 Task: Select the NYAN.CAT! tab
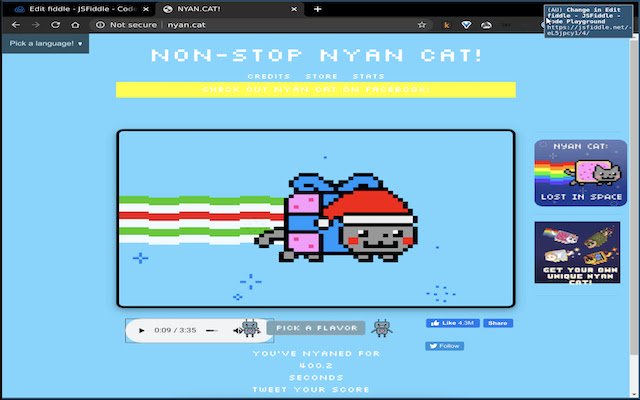[231, 9]
